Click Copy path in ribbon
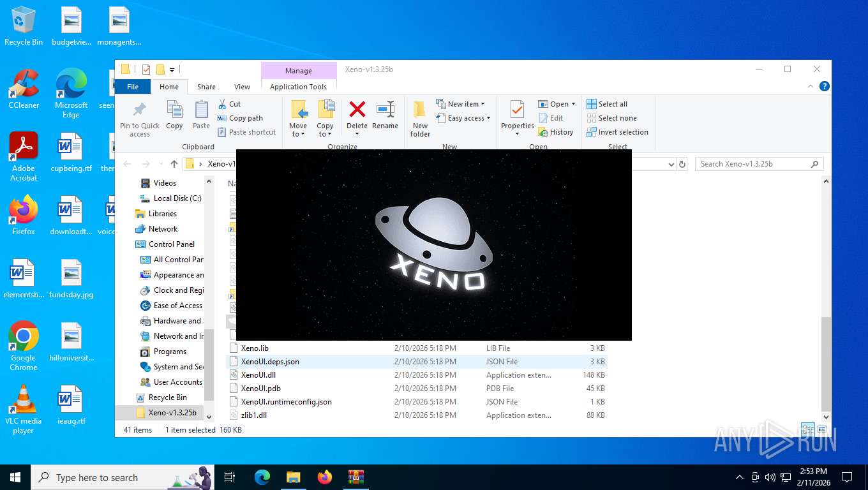Image resolution: width=868 pixels, height=490 pixels. [240, 118]
